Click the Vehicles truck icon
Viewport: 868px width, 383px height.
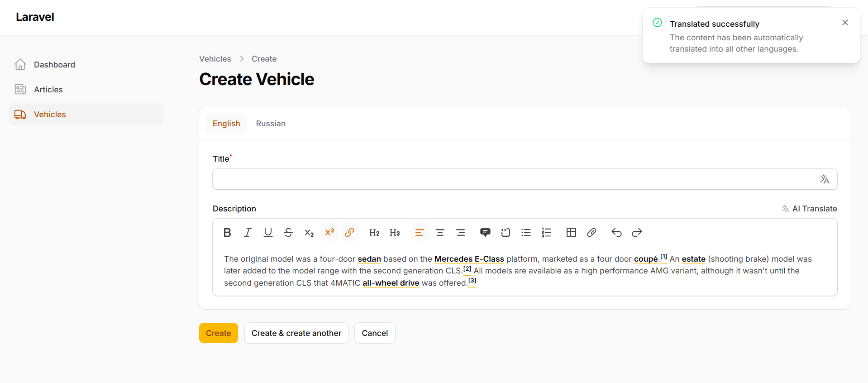pos(20,114)
